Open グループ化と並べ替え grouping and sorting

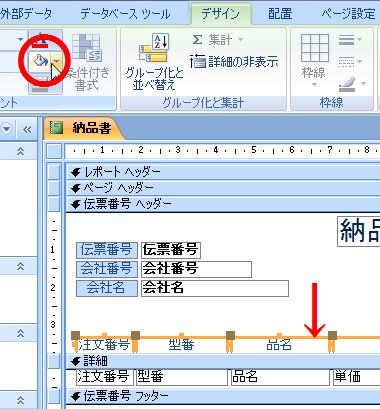pos(154,62)
